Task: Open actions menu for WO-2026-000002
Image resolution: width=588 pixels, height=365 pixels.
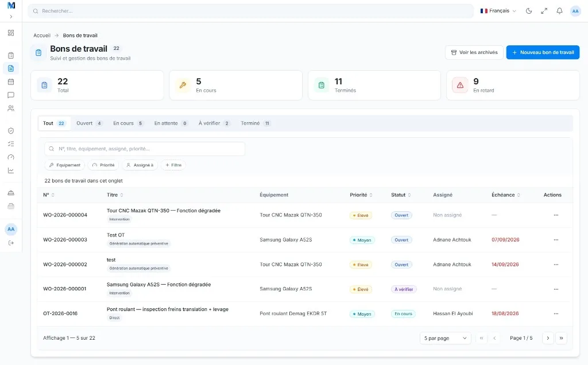Action: pyautogui.click(x=556, y=265)
